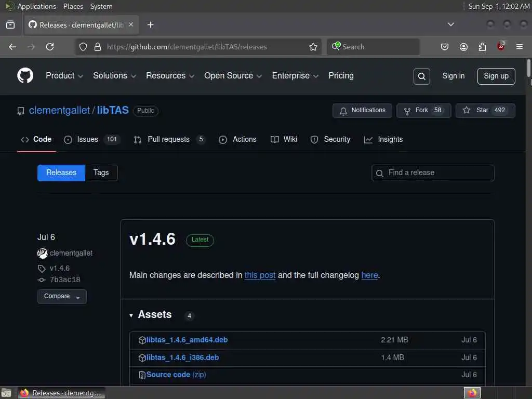Click the show desktop icon in bottom panel
This screenshot has width=532, height=399.
(x=6, y=393)
